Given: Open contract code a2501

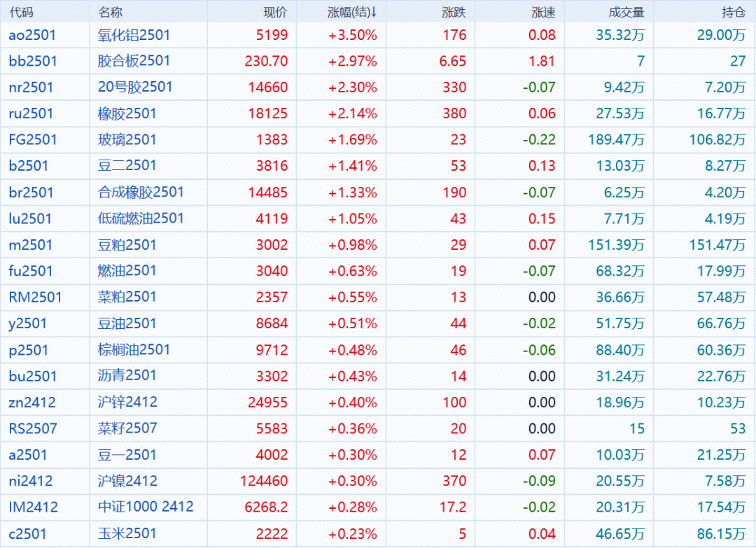Looking at the screenshot, I should (28, 454).
